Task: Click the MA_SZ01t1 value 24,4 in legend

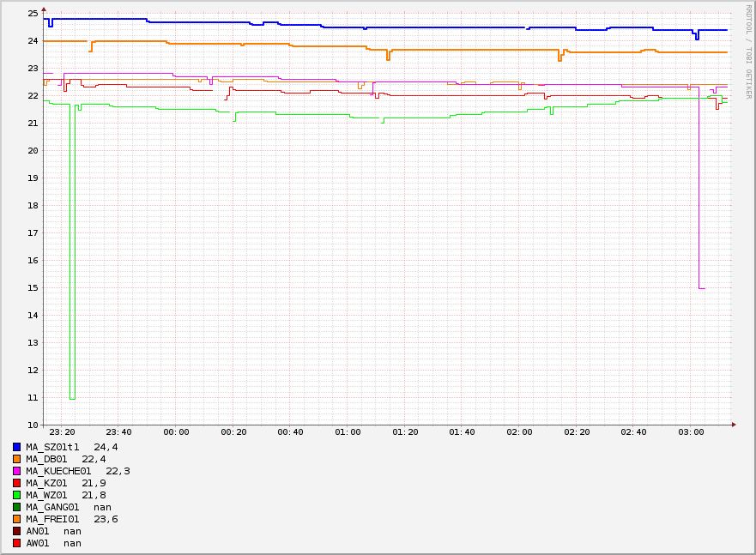Action: [106, 447]
